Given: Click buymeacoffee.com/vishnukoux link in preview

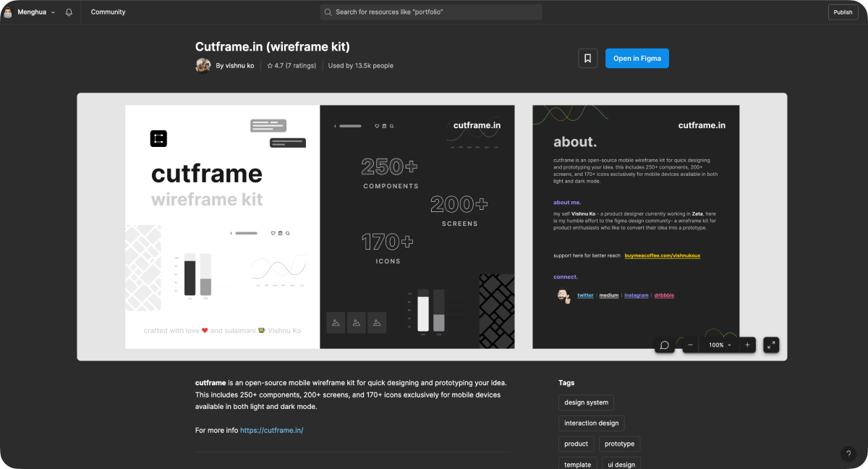Looking at the screenshot, I should (x=663, y=255).
